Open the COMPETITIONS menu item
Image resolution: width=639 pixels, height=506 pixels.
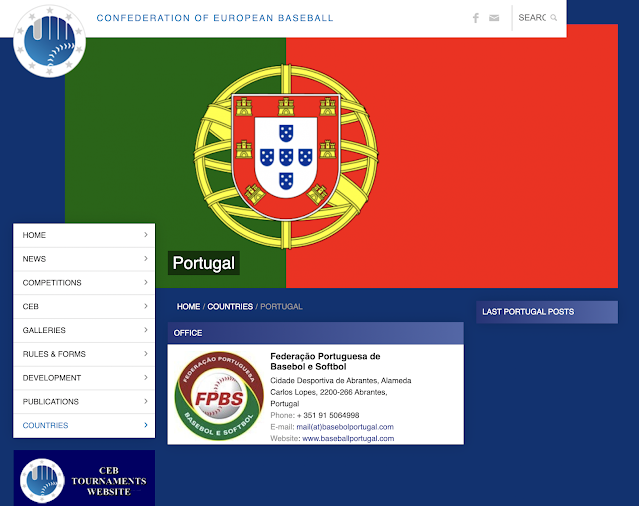84,282
